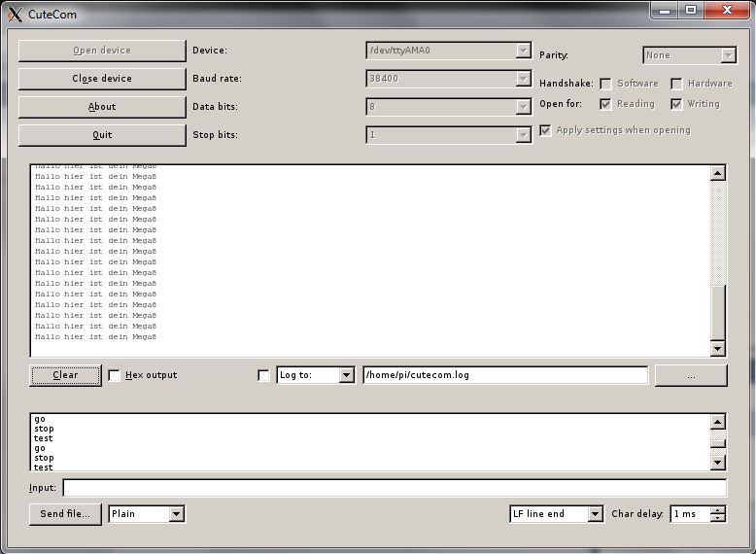Open the Parity None dropdown
Image resolution: width=756 pixels, height=554 pixels.
[728, 55]
